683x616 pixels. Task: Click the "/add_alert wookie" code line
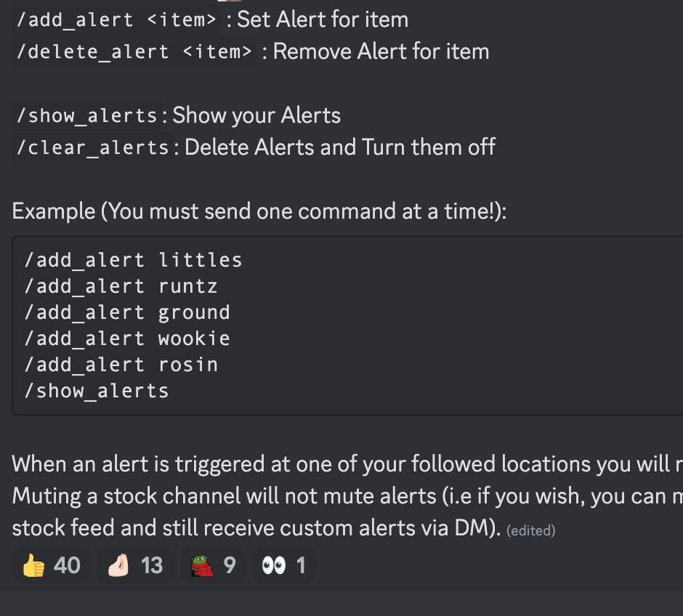pyautogui.click(x=127, y=339)
